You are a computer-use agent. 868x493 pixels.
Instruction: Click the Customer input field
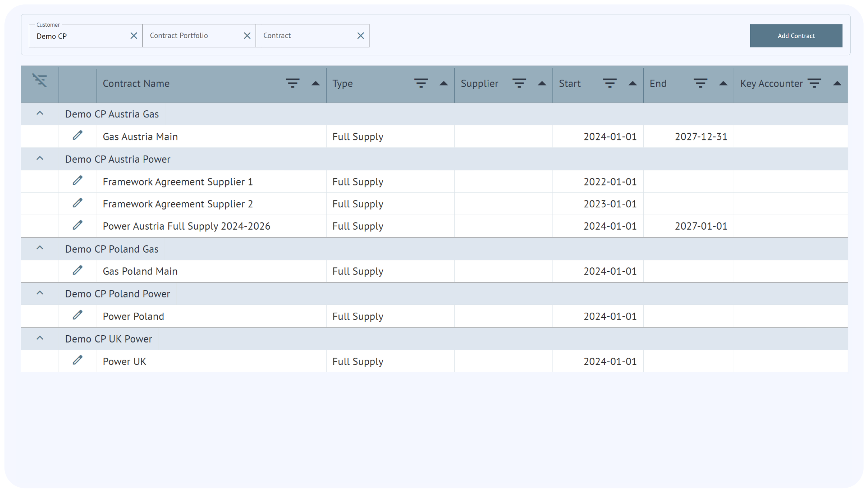coord(80,36)
